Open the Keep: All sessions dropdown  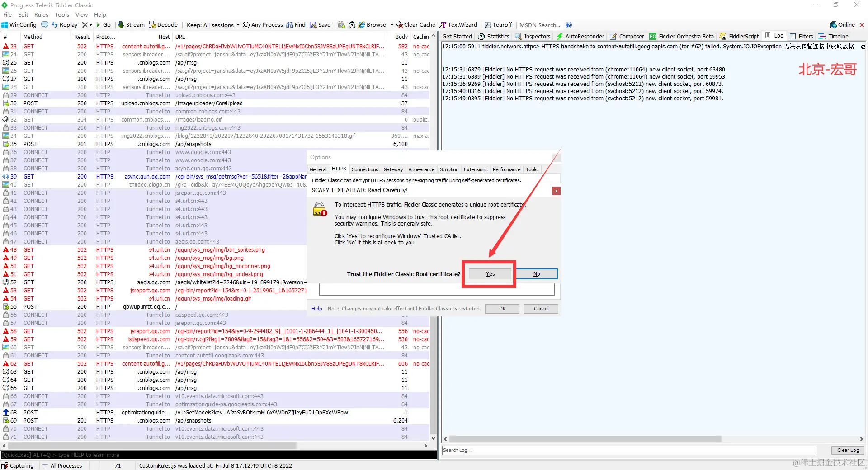click(213, 25)
